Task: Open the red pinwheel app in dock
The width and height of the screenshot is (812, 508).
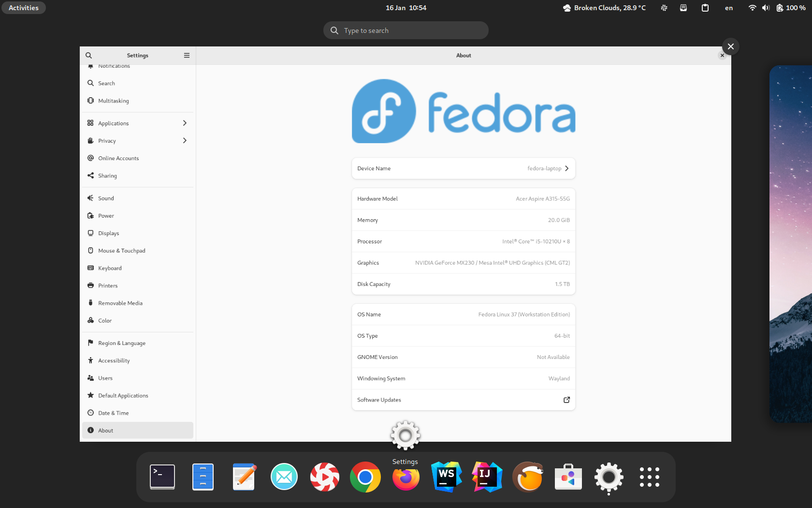Action: coord(325,477)
